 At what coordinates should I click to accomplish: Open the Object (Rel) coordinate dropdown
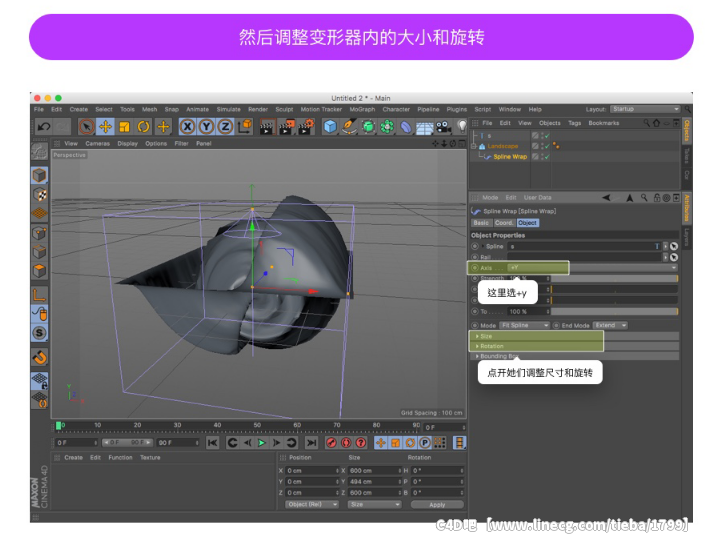[312, 504]
